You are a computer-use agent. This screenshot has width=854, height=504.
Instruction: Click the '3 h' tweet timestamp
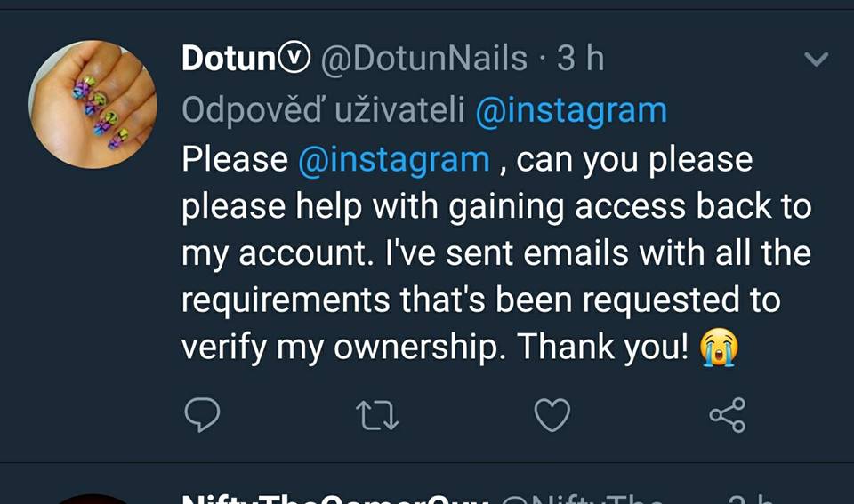(580, 59)
